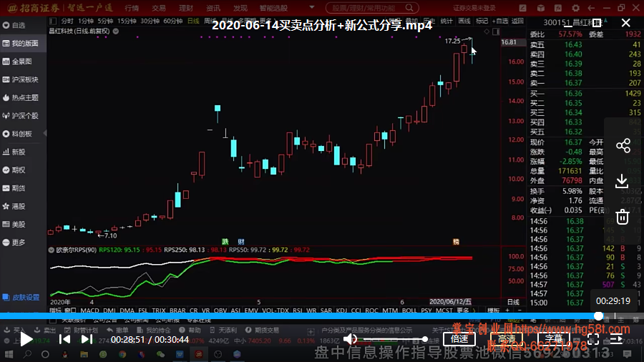Open Windows Start menu

click(9, 354)
